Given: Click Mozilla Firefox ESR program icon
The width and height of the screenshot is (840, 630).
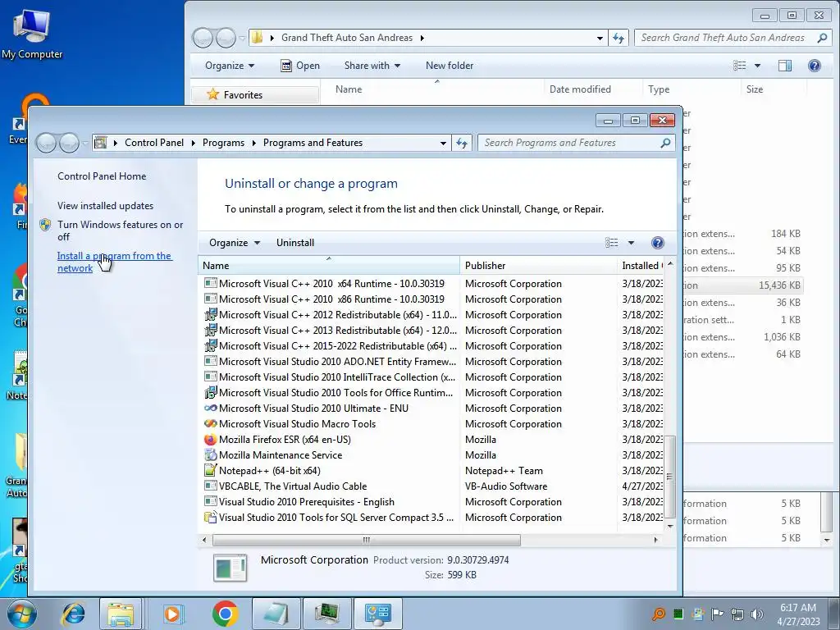Looking at the screenshot, I should coord(211,440).
